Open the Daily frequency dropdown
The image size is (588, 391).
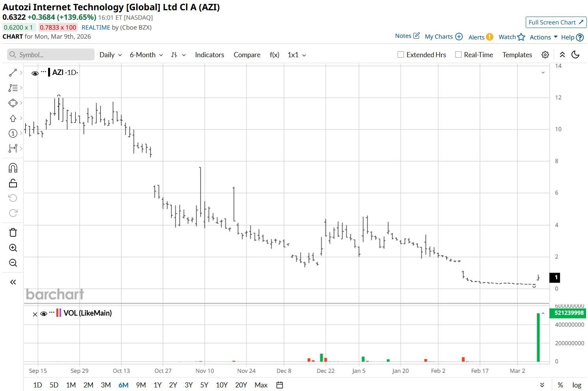click(110, 55)
